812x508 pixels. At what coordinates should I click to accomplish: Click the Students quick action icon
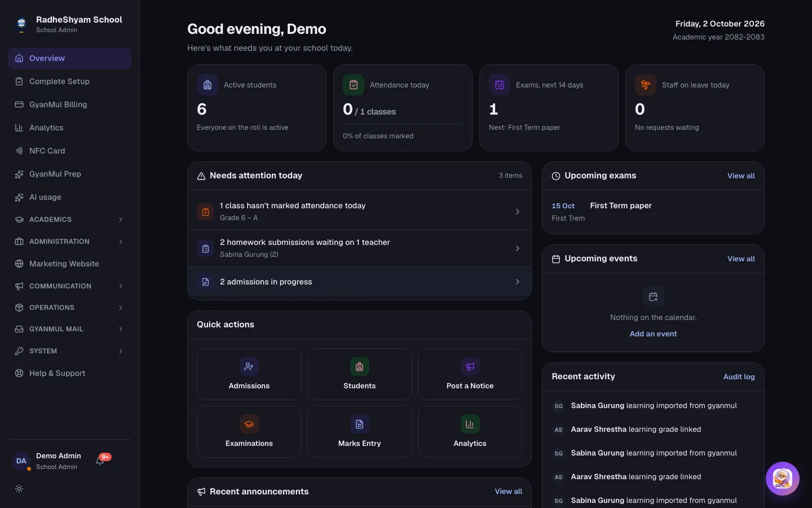[x=360, y=367]
